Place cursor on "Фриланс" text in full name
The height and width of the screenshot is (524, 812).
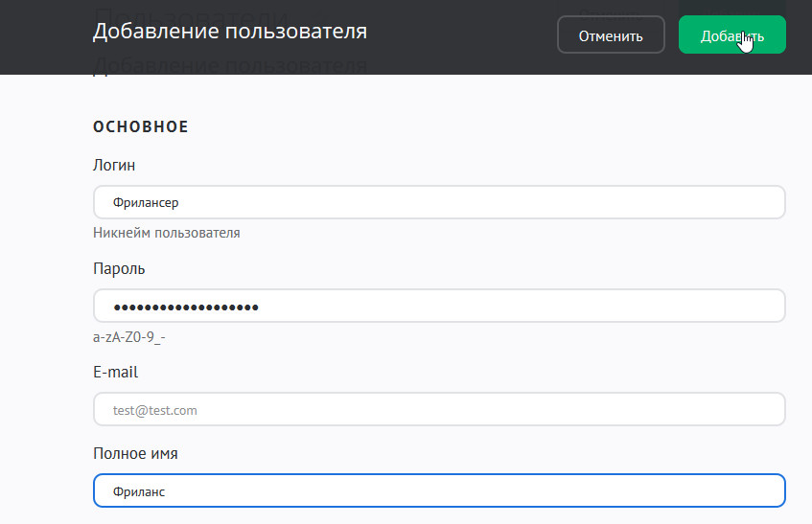pos(139,491)
